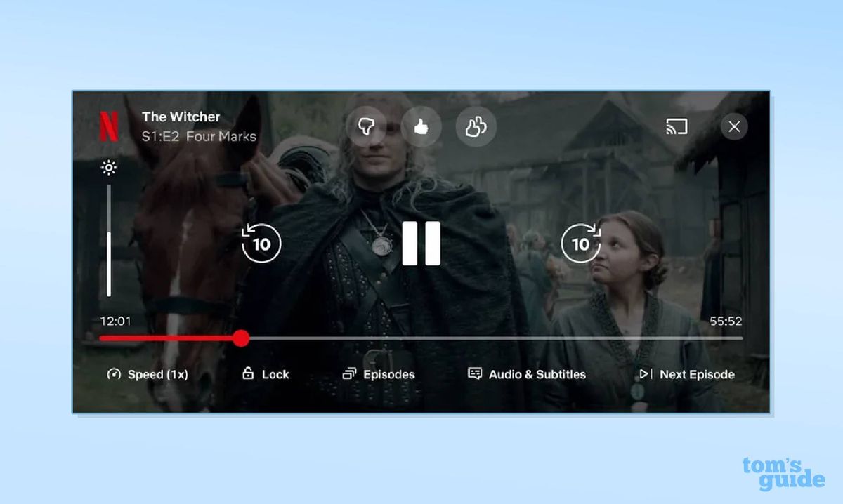Give the episode a thumbs up
The width and height of the screenshot is (843, 504).
pyautogui.click(x=421, y=127)
